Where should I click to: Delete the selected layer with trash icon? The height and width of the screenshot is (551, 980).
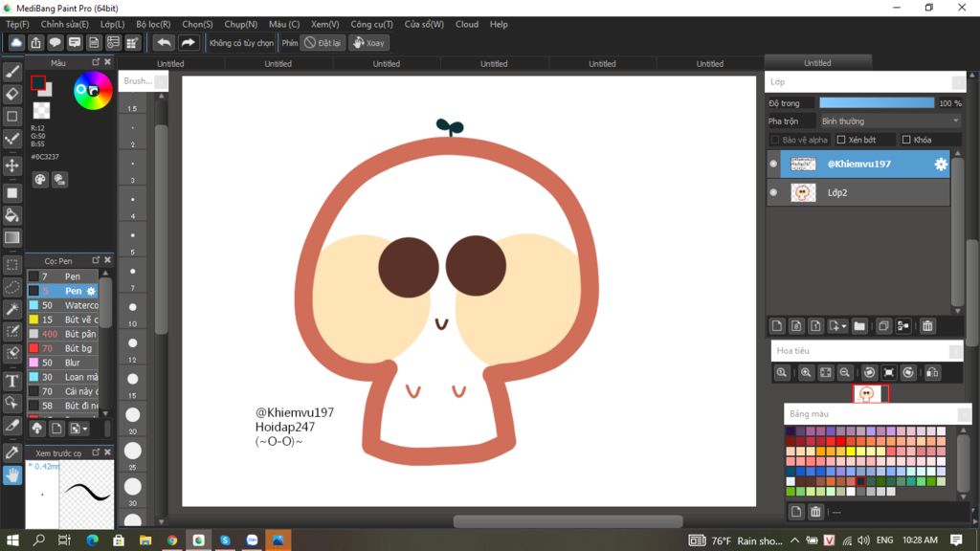click(x=927, y=325)
